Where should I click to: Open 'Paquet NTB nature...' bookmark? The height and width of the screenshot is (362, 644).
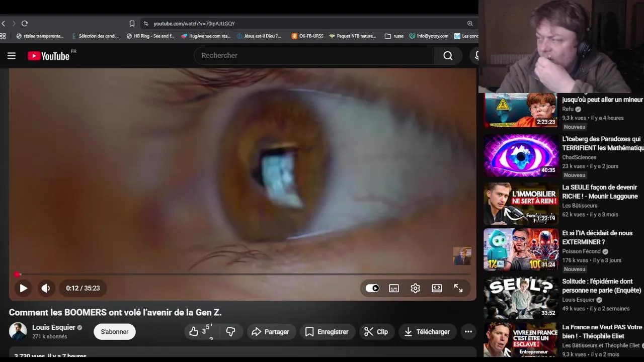353,36
